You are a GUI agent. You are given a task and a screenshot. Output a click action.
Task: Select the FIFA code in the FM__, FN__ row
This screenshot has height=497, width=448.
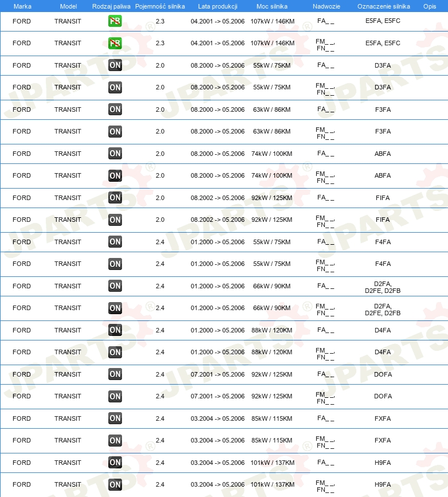point(383,220)
